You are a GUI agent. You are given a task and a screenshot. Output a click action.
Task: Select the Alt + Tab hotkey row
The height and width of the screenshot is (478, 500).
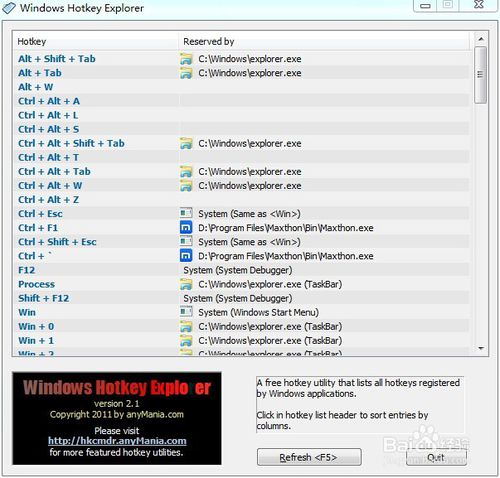pos(241,73)
